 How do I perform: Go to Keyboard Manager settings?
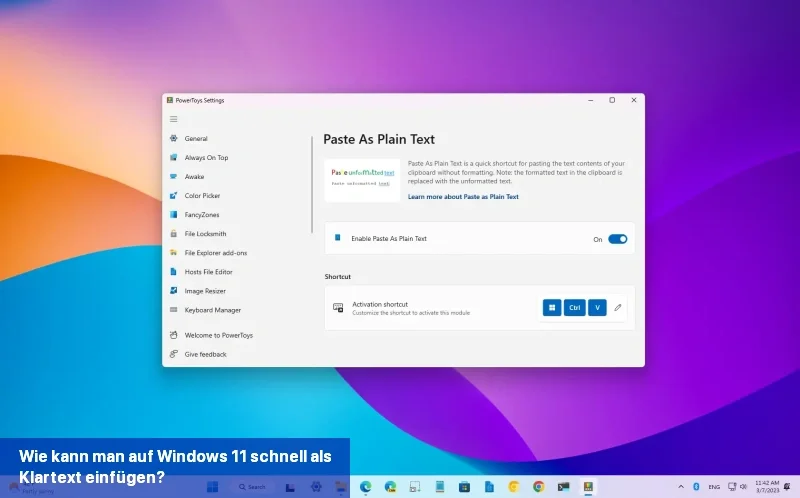(212, 310)
